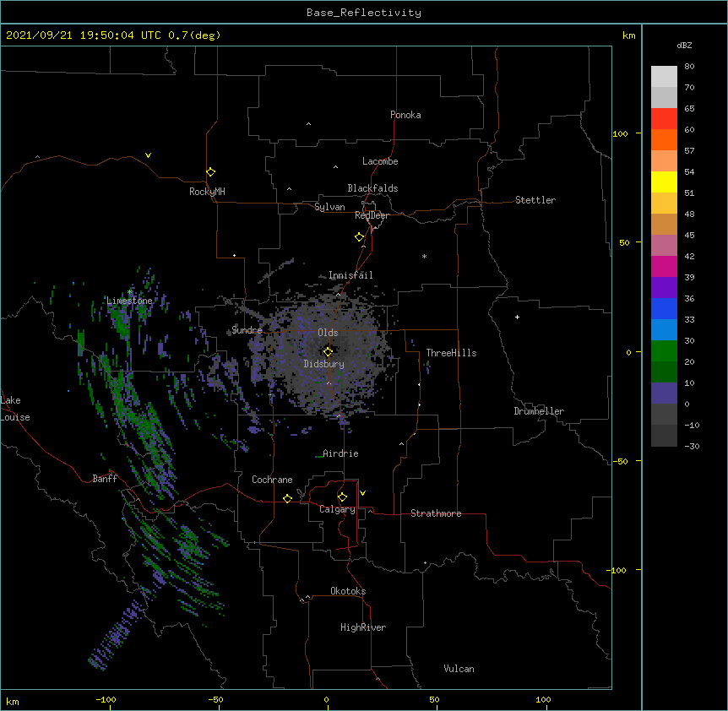728x711 pixels.
Task: Click the HighRiver town label
Action: pyautogui.click(x=363, y=627)
